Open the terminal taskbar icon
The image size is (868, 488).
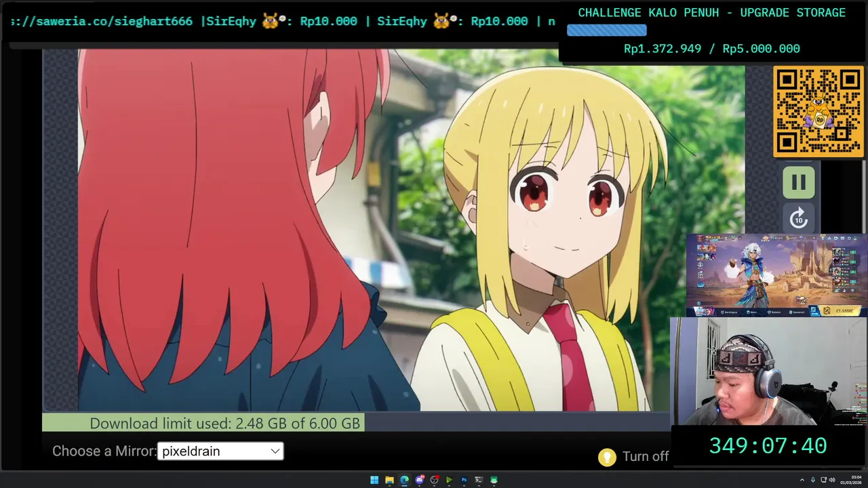coord(479,480)
